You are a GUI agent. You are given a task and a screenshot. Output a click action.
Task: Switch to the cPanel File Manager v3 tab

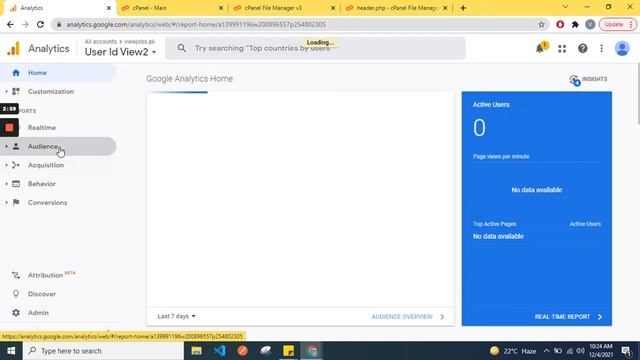tap(283, 8)
